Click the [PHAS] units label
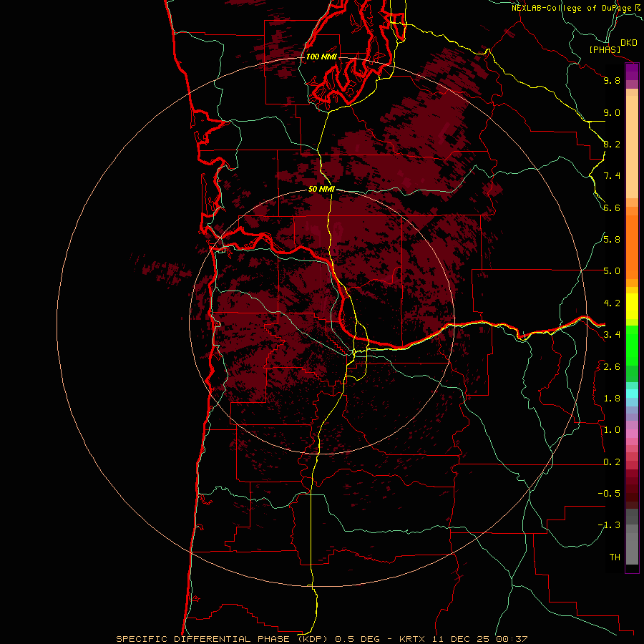This screenshot has height=644, width=644. [x=605, y=49]
